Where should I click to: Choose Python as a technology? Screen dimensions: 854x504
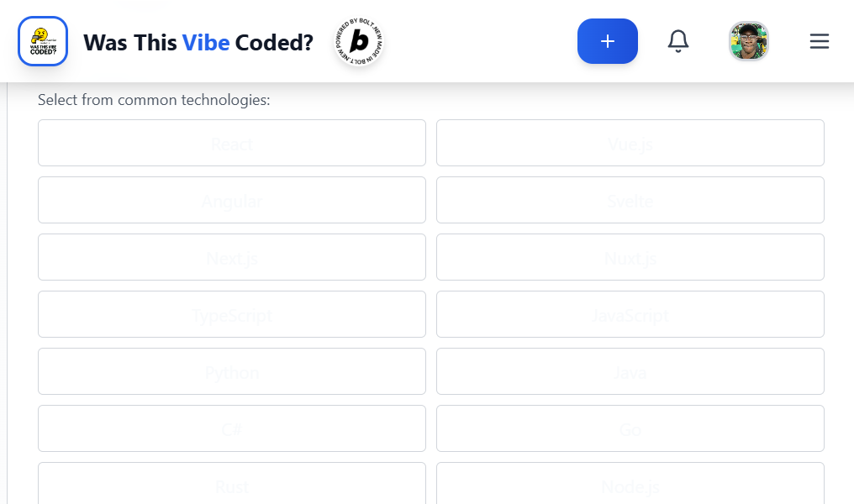point(231,371)
